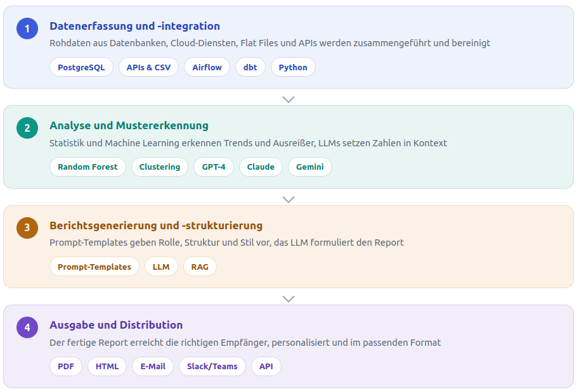577x392 pixels.
Task: Choose the HTML output tag
Action: coord(107,366)
